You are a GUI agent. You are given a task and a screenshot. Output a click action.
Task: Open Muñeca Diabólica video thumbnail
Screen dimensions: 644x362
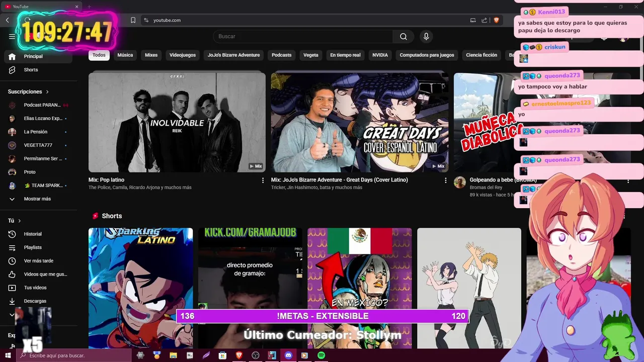[x=484, y=122]
